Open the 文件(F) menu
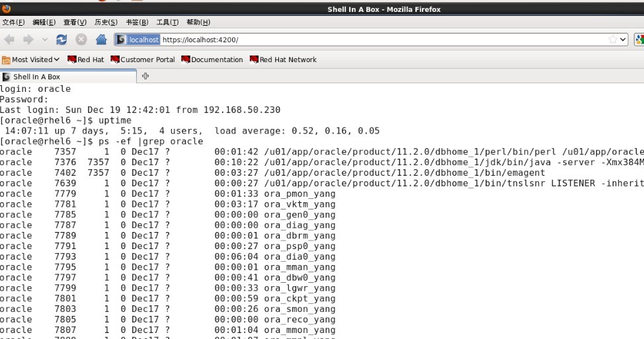 [x=13, y=22]
